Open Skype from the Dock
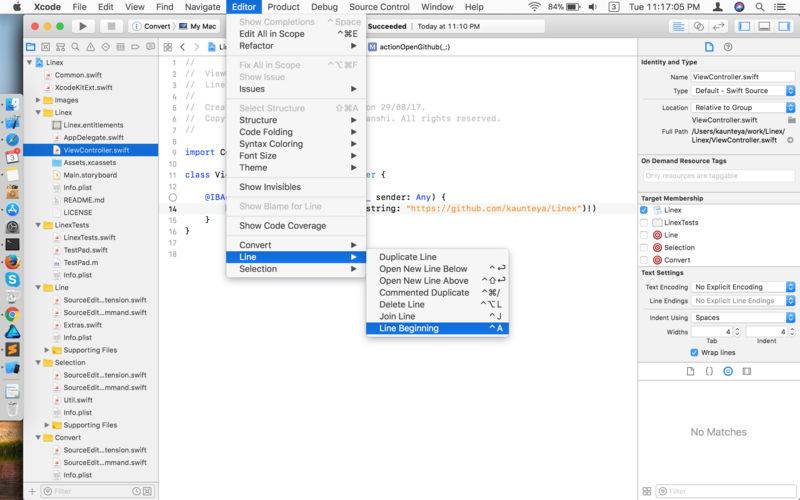800x500 pixels. point(12,280)
